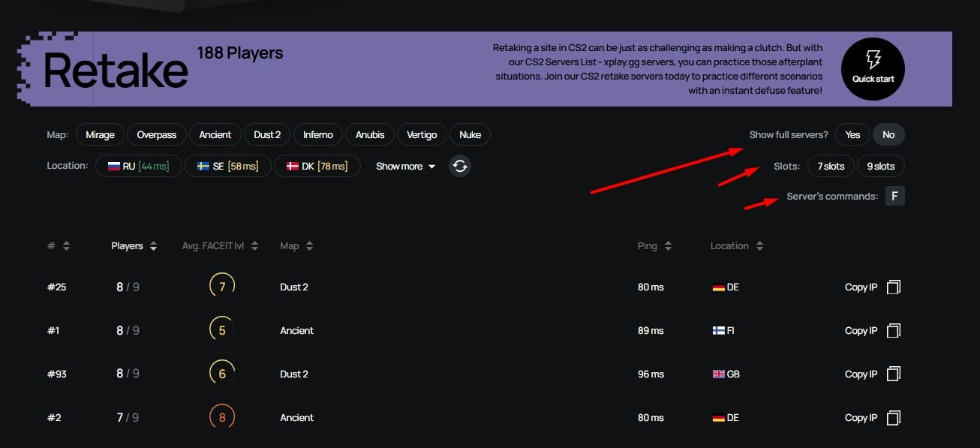The height and width of the screenshot is (448, 980).
Task: Select the F server command key
Action: point(894,197)
